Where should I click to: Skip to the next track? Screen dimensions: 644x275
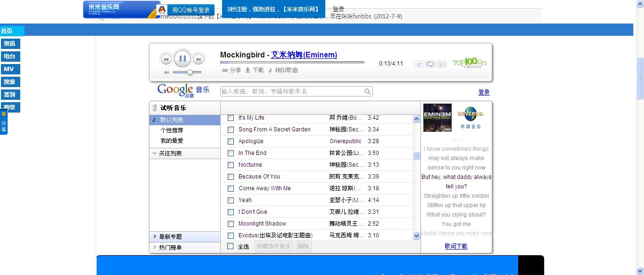tap(199, 59)
